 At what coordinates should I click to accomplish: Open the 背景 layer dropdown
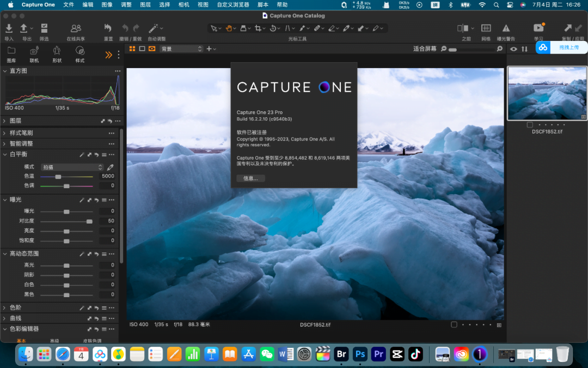[181, 49]
